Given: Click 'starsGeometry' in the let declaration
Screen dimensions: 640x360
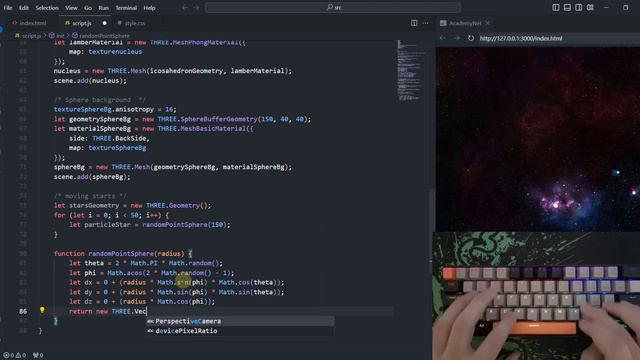Looking at the screenshot, I should 93,206.
